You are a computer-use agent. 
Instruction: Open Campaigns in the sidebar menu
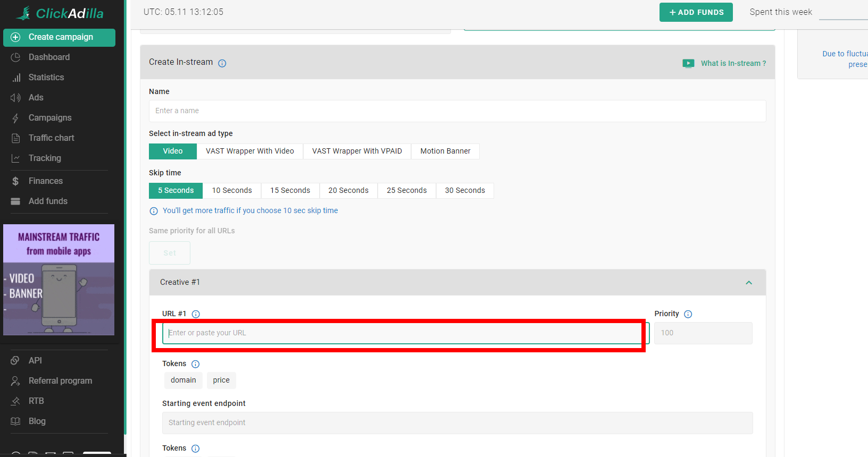(50, 118)
